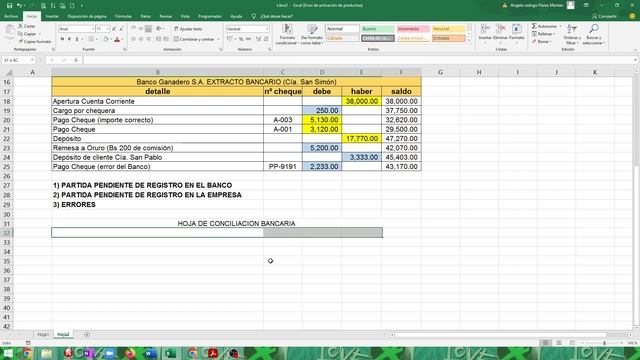Open the Rellenar dropdown
This screenshot has width=640, height=360.
pyautogui.click(x=544, y=34)
